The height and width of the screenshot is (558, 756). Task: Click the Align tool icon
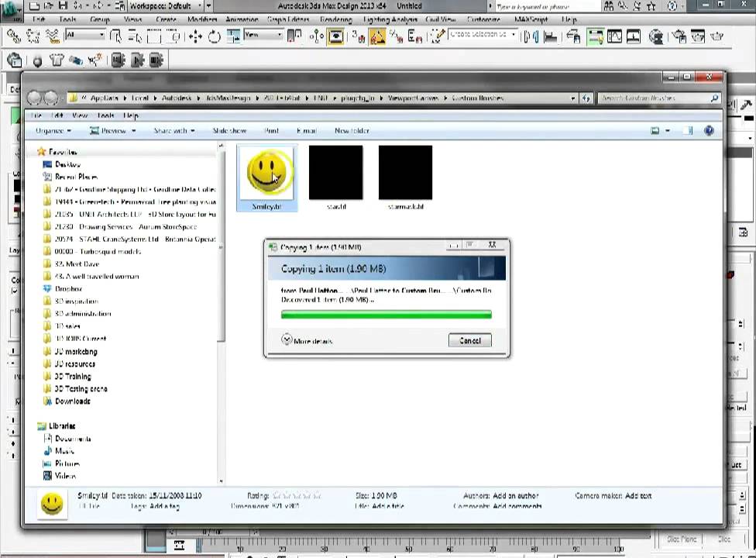(551, 36)
